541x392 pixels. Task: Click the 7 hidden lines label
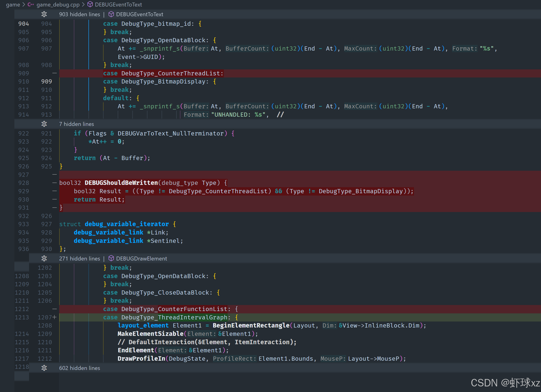click(x=76, y=124)
